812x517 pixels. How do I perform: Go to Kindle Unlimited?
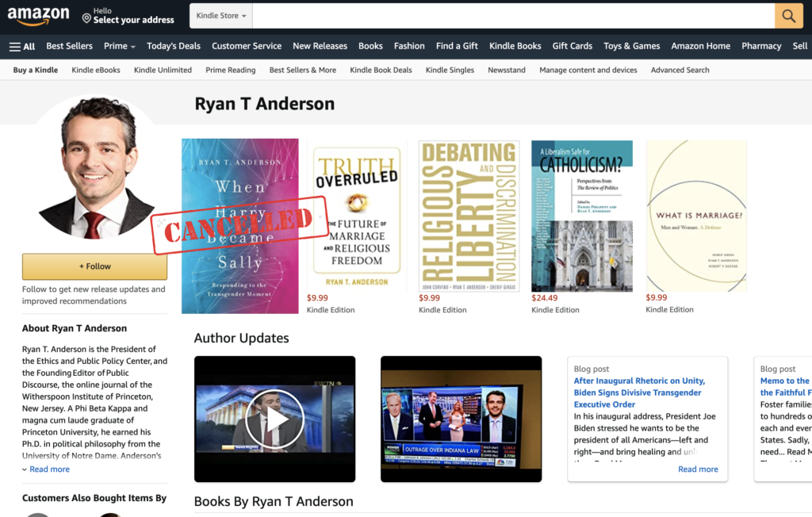[x=163, y=70]
